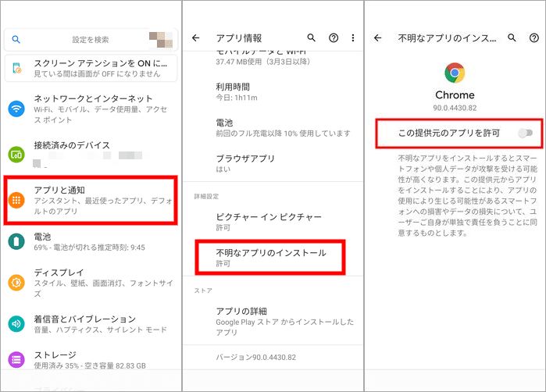
Task: Tap the バージョン90.0.4430.82 text
Action: tap(256, 357)
